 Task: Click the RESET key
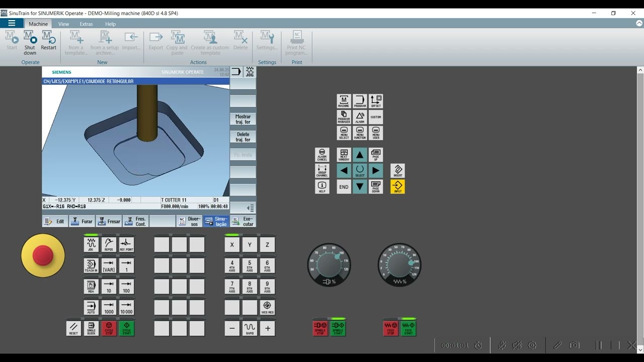[x=73, y=329]
